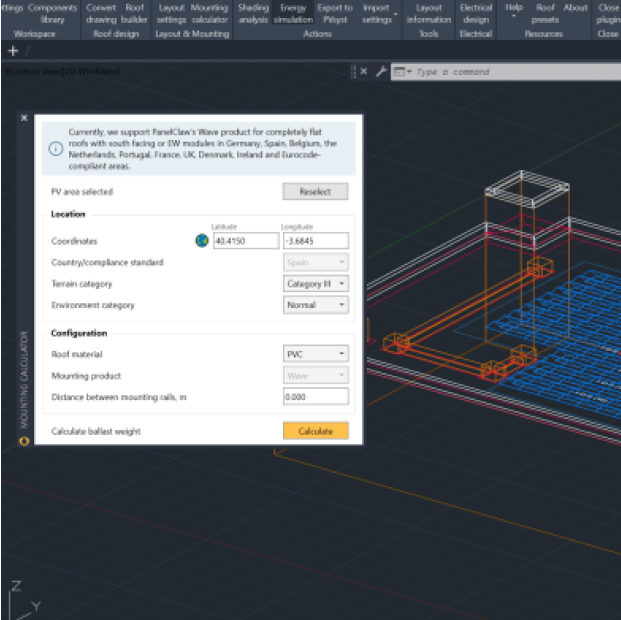Screen dimensions: 621x620
Task: Open Electrical design from the ribbon
Action: (475, 13)
